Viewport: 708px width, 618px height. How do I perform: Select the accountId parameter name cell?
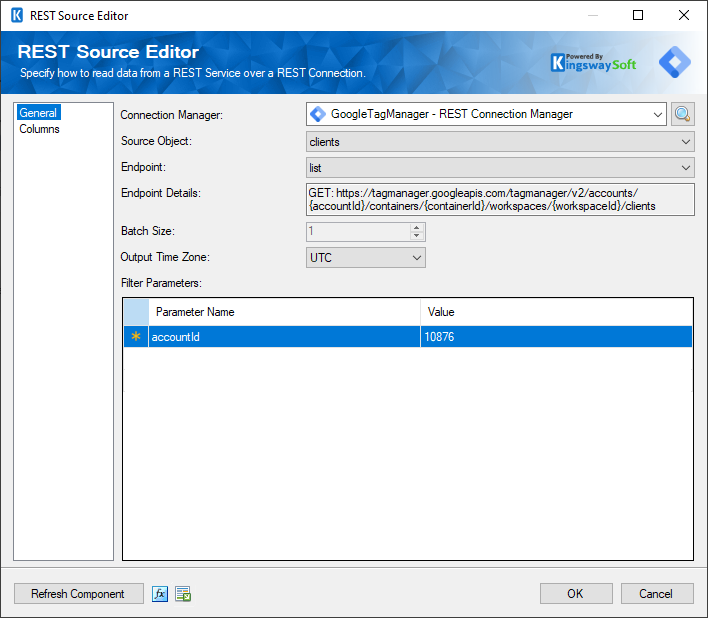tap(284, 337)
